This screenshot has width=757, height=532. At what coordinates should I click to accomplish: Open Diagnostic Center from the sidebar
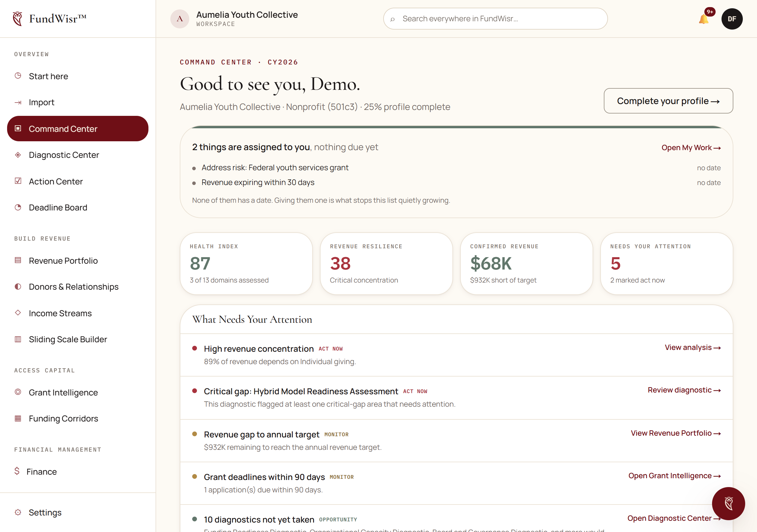[78, 155]
